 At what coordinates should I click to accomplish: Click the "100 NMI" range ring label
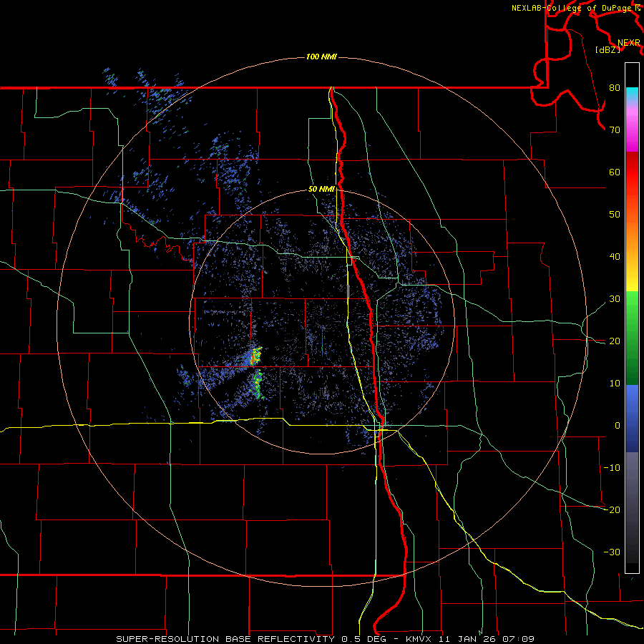coord(321,57)
